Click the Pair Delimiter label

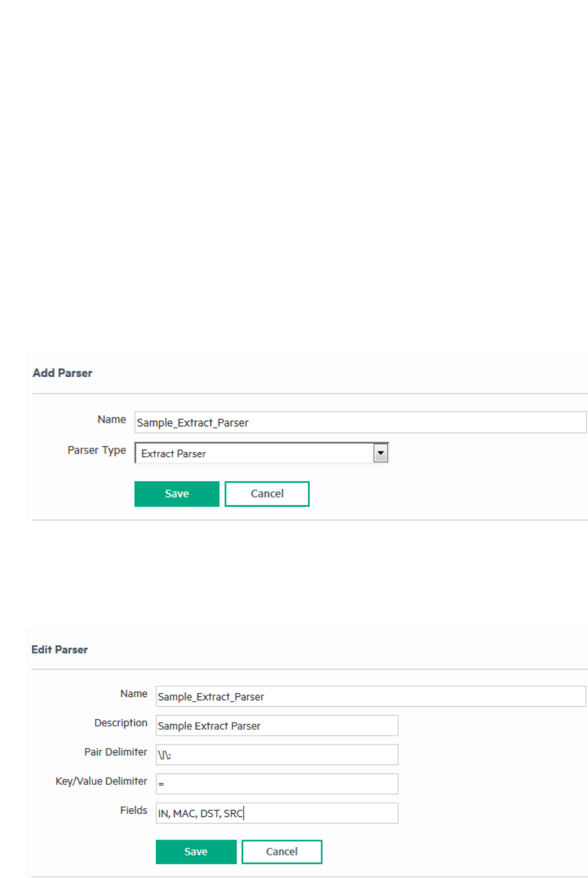coord(115,752)
